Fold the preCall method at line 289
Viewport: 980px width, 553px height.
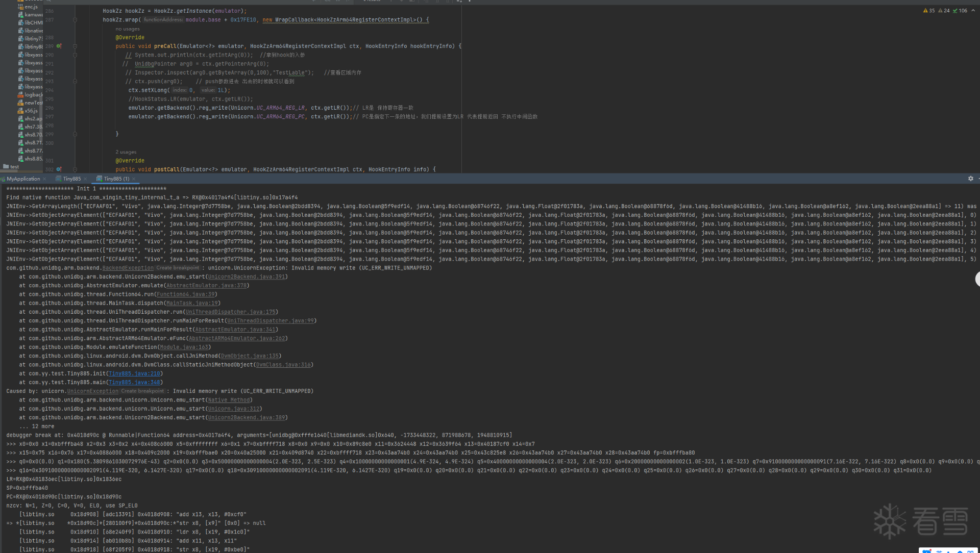coord(75,46)
